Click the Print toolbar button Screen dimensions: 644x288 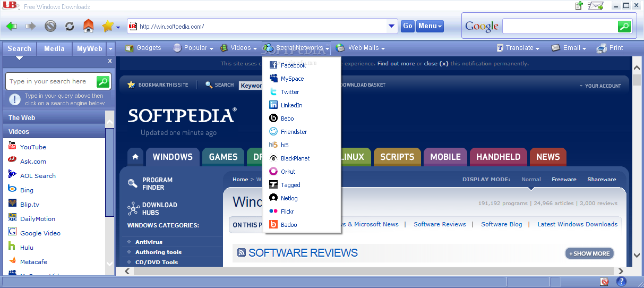609,48
